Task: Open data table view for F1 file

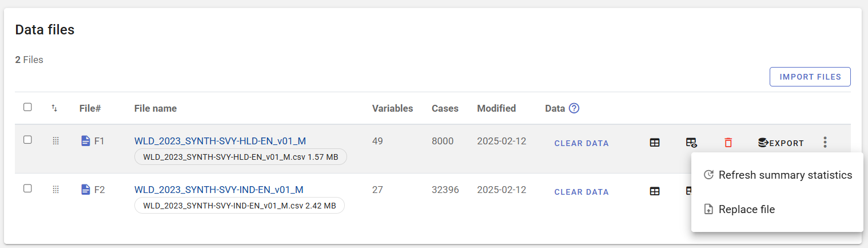Action: [655, 143]
